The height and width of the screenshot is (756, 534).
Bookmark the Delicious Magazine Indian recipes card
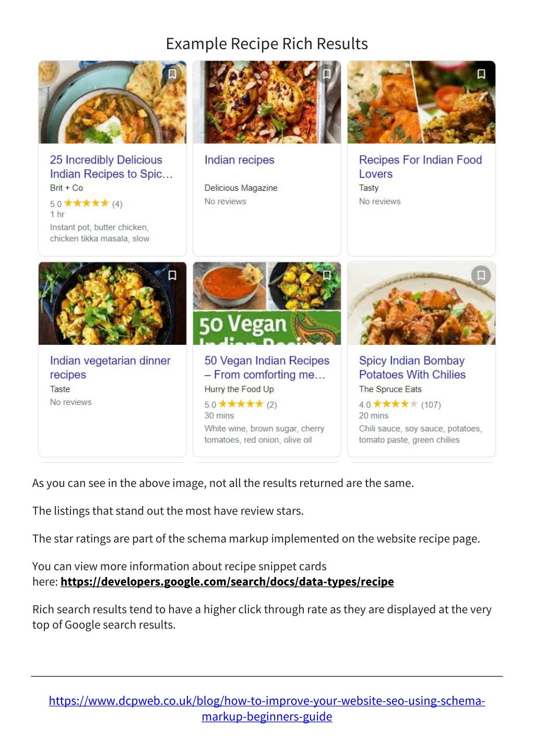click(327, 74)
